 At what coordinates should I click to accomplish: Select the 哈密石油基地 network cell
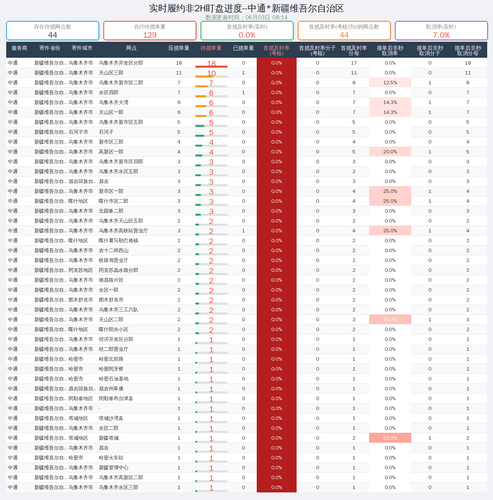(x=114, y=379)
